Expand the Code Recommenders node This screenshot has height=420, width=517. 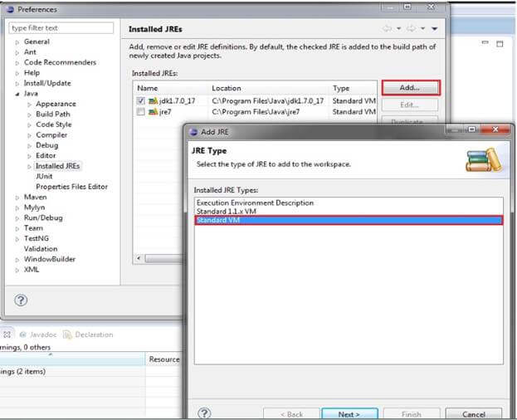[x=17, y=62]
